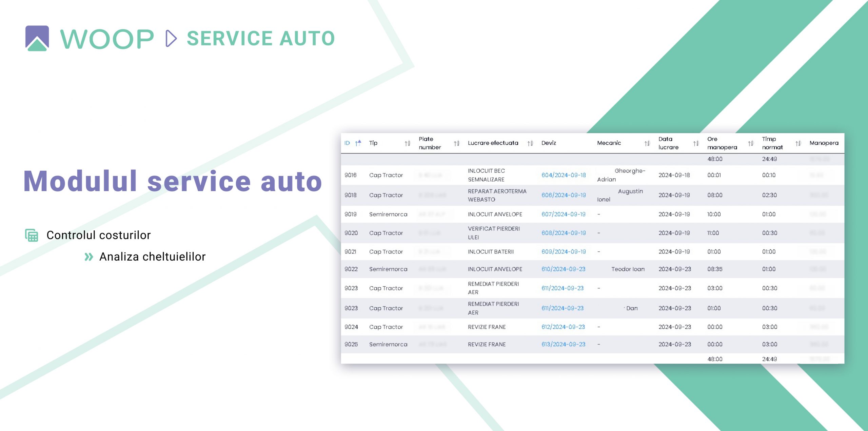
Task: Select row ID 9021
Action: tap(350, 252)
